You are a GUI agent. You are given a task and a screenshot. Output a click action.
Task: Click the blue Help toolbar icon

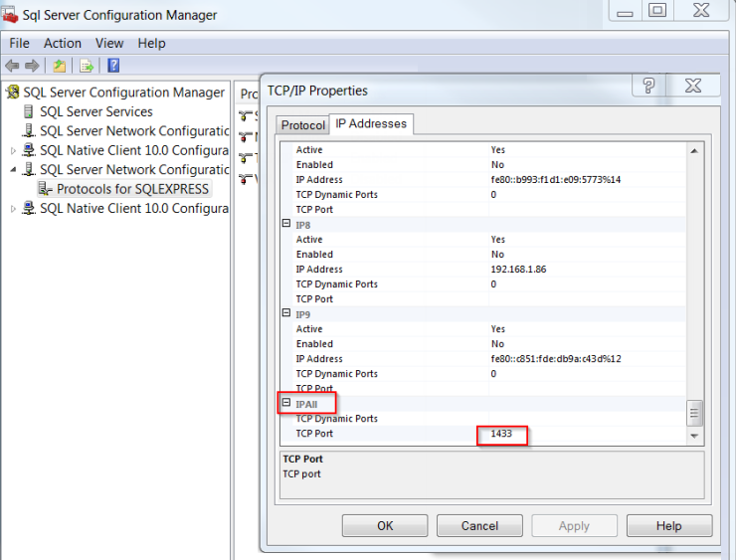coord(113,66)
